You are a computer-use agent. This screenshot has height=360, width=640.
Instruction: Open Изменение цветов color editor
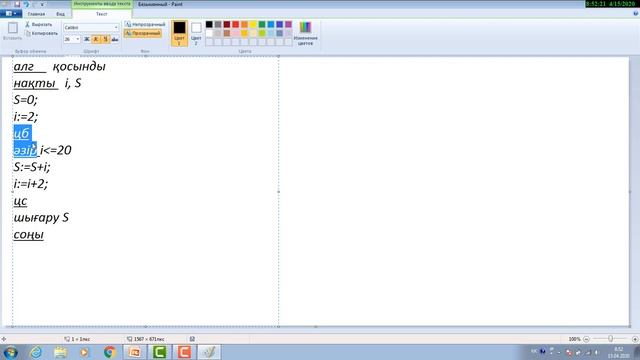(x=305, y=33)
